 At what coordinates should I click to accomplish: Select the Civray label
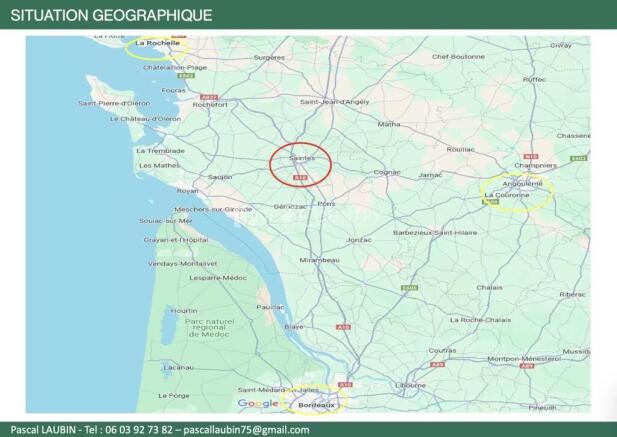click(x=561, y=46)
